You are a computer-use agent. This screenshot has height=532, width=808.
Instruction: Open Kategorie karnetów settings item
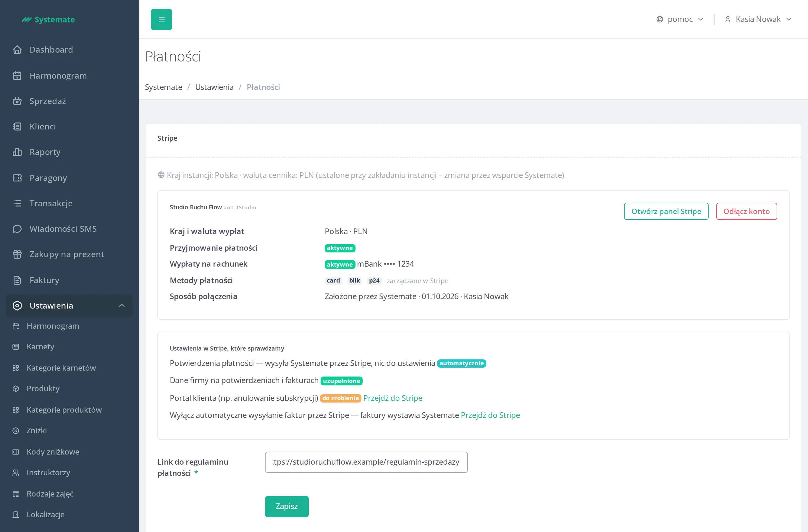pos(61,368)
